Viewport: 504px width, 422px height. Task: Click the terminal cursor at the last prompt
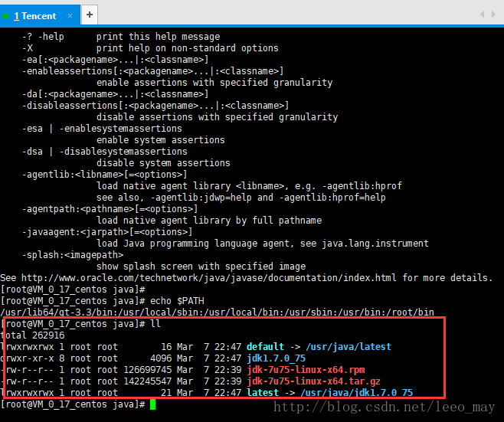tap(152, 404)
